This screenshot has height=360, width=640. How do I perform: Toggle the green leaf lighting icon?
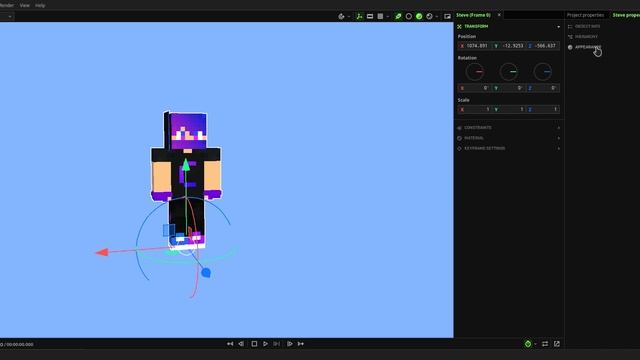tap(398, 16)
